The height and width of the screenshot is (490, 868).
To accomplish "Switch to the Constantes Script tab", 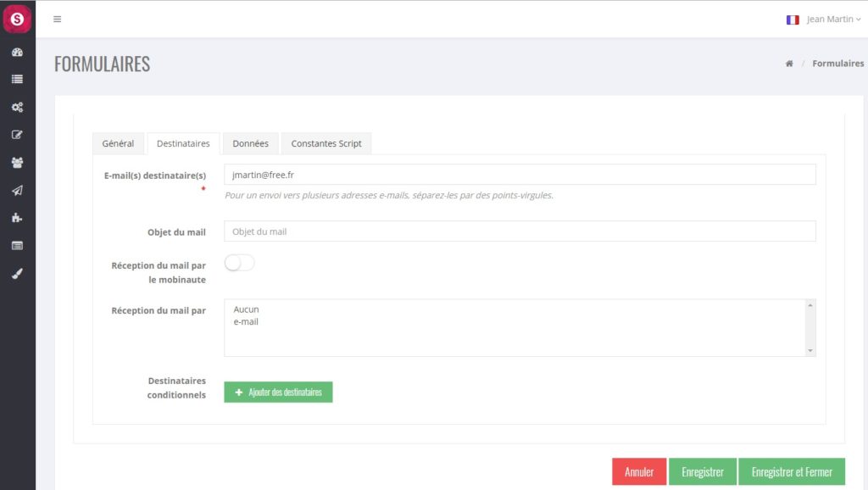I will click(326, 143).
